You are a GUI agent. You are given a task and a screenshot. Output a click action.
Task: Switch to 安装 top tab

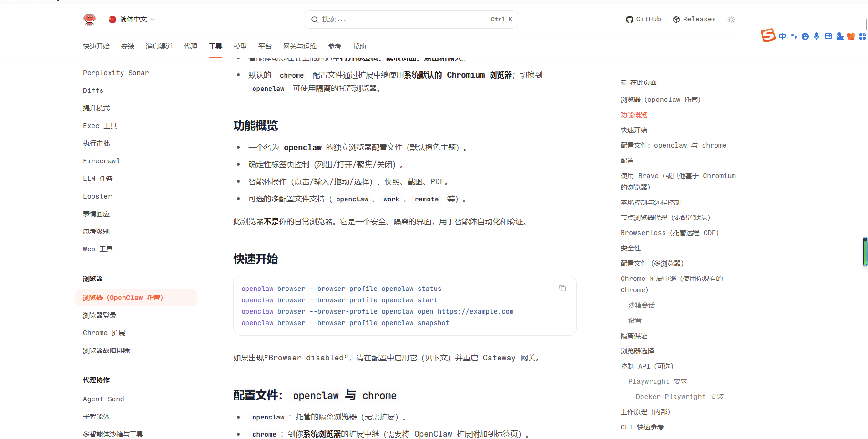(128, 46)
